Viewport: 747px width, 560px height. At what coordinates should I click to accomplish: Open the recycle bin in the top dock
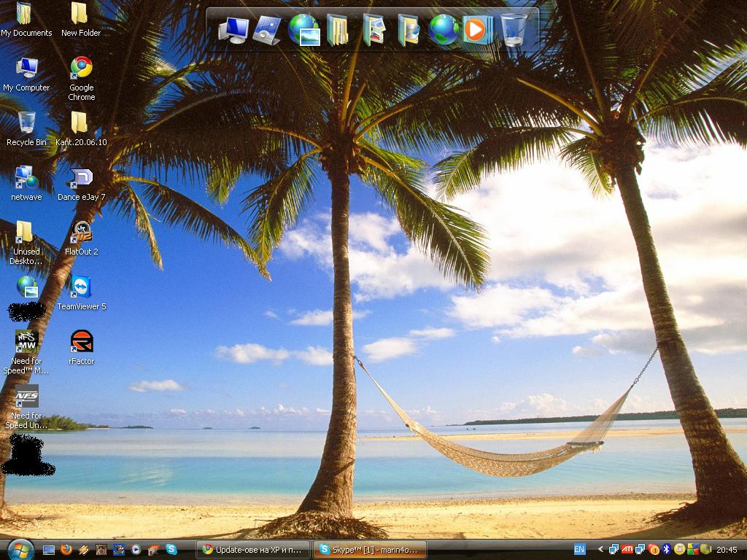click(x=514, y=30)
